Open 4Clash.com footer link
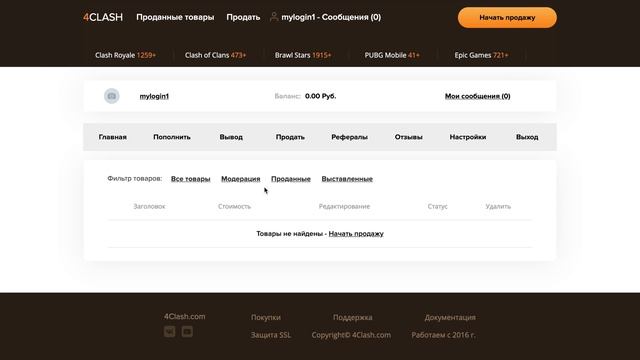This screenshot has width=640, height=360. click(x=184, y=316)
